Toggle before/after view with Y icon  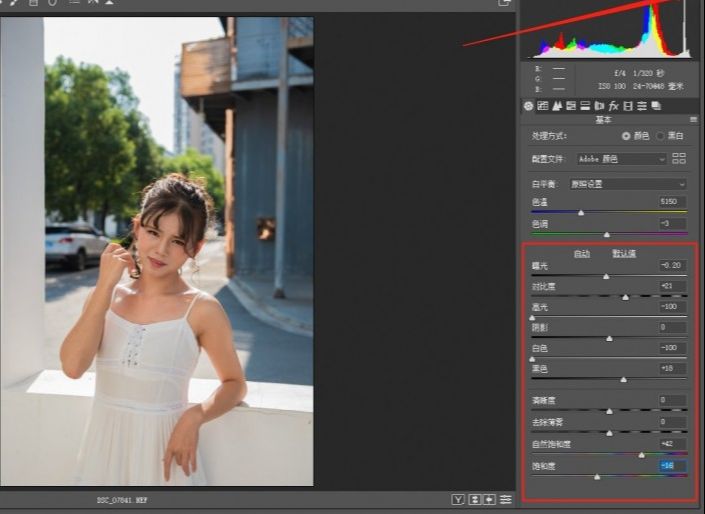tap(458, 499)
